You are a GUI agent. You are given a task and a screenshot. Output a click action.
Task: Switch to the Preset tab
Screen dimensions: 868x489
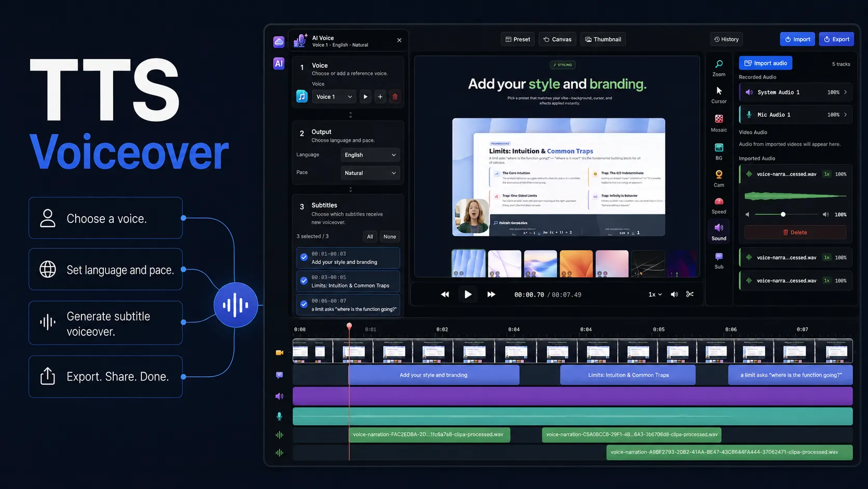click(518, 39)
